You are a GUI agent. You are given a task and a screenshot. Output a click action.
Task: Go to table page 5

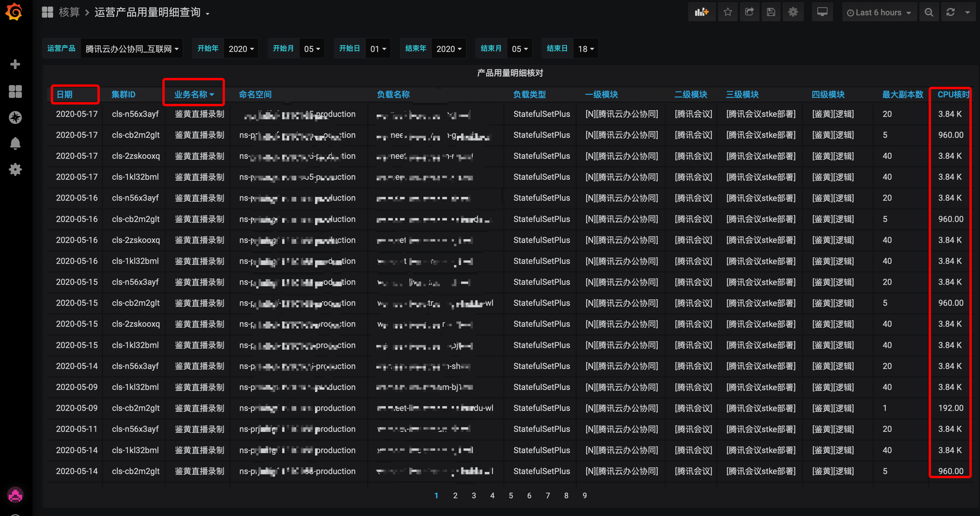(x=511, y=495)
